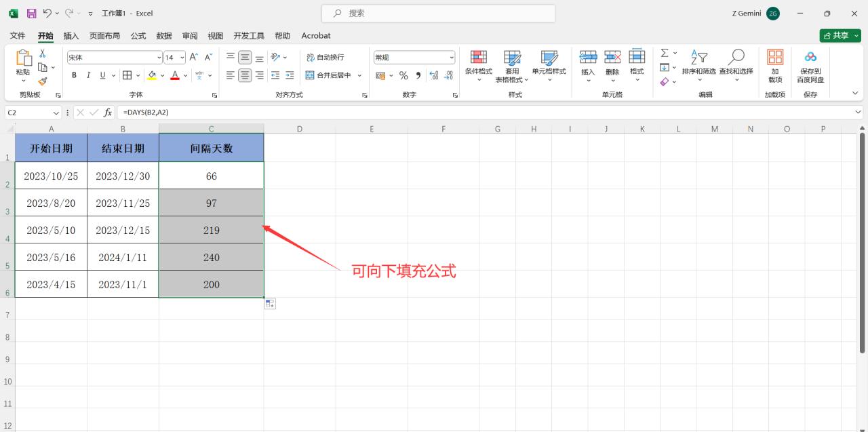Open 套用表格格式 table format menu

pos(512,65)
